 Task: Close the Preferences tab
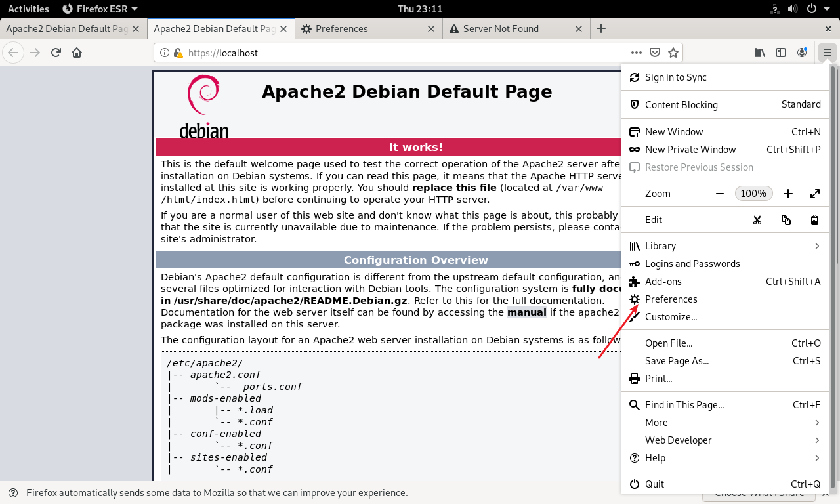click(x=431, y=29)
